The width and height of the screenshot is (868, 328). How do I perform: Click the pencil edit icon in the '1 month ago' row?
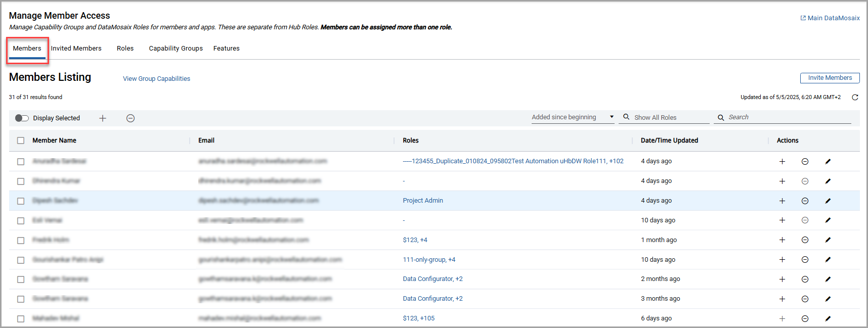[828, 240]
